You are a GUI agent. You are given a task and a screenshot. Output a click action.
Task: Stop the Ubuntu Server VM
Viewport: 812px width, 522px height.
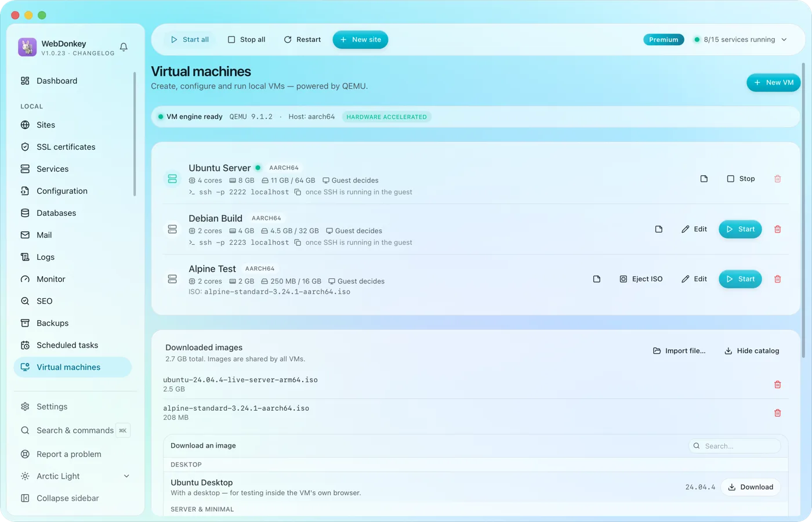741,179
